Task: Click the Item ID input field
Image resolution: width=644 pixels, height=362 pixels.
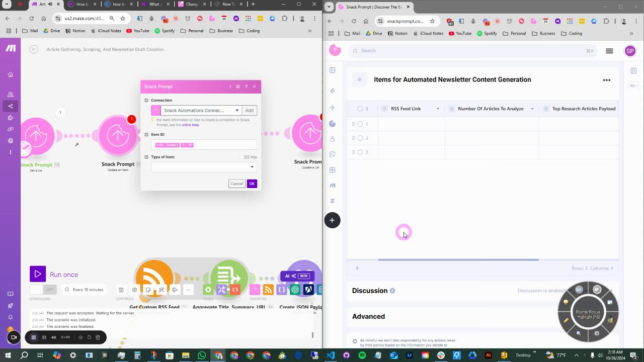Action: [x=204, y=145]
